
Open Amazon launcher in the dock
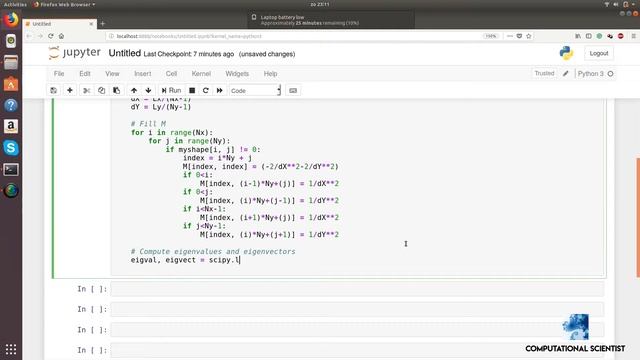point(11,127)
